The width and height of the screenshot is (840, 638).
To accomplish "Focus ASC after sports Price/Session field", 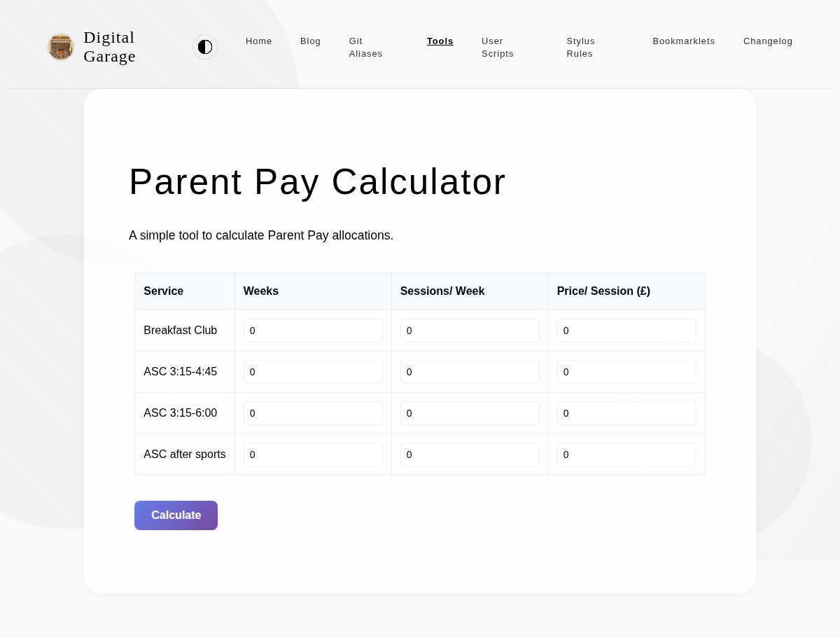I will pyautogui.click(x=626, y=455).
